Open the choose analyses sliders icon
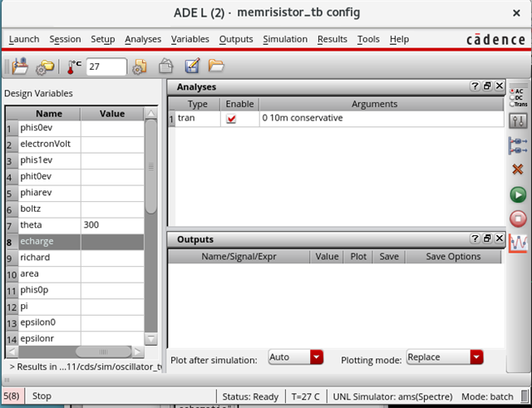The width and height of the screenshot is (532, 408). click(518, 120)
